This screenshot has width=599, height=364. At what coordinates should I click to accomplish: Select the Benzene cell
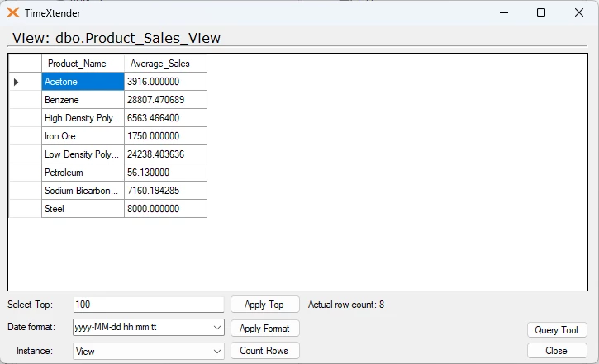(83, 100)
